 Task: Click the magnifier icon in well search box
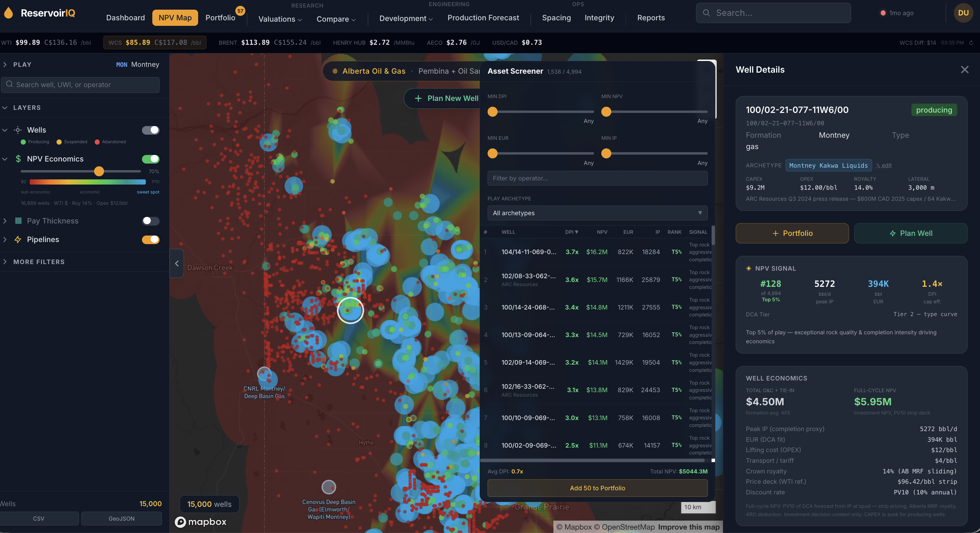[10, 84]
